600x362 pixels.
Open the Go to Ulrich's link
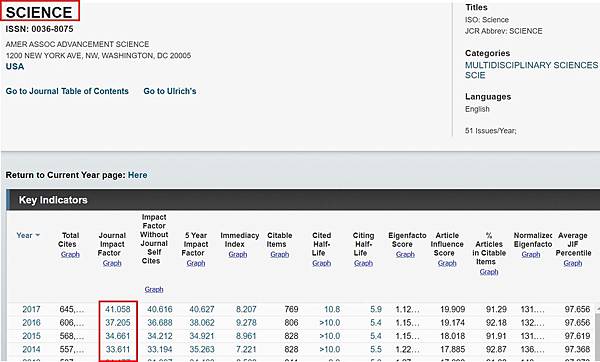point(170,91)
